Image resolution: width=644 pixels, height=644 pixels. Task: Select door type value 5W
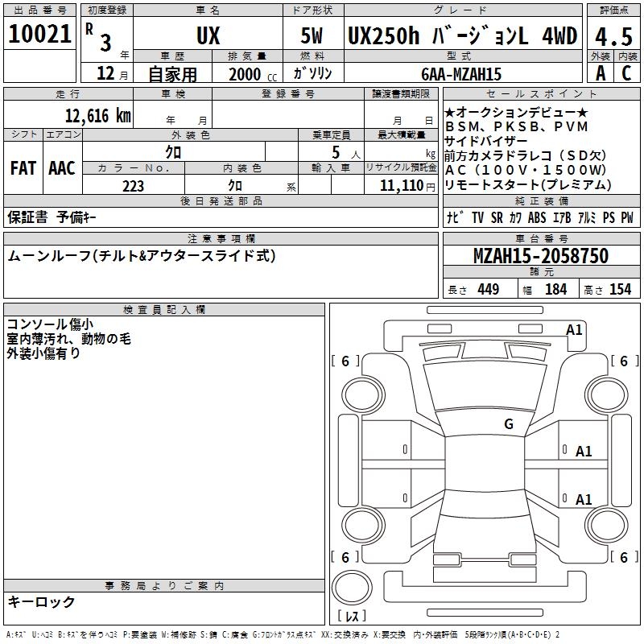coord(312,35)
